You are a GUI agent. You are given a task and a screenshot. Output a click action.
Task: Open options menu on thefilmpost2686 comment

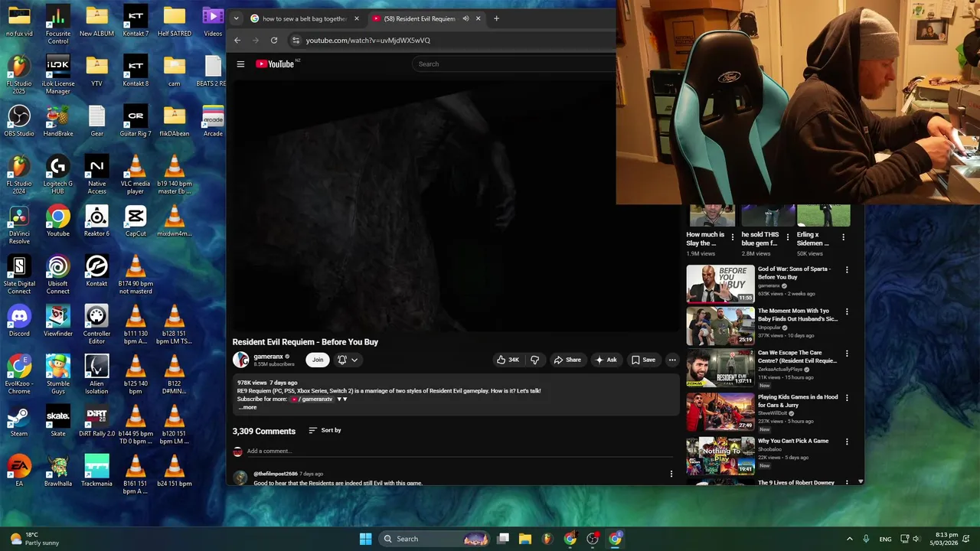[671, 474]
